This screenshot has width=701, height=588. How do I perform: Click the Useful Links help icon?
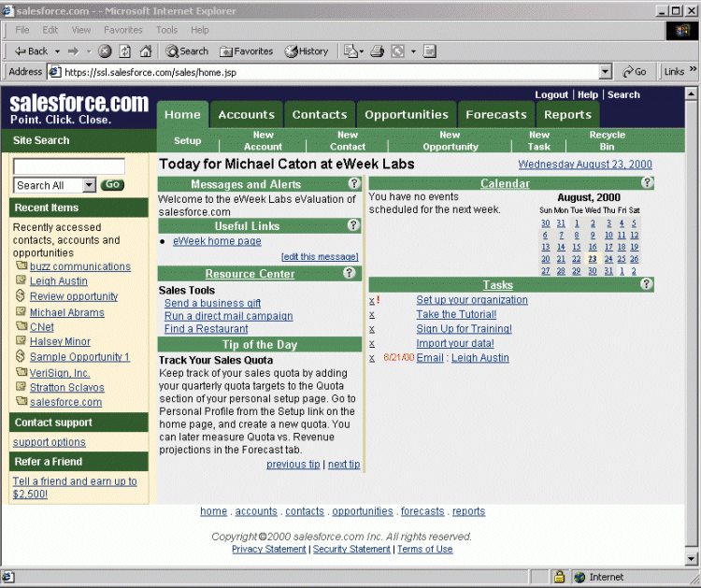pos(353,225)
